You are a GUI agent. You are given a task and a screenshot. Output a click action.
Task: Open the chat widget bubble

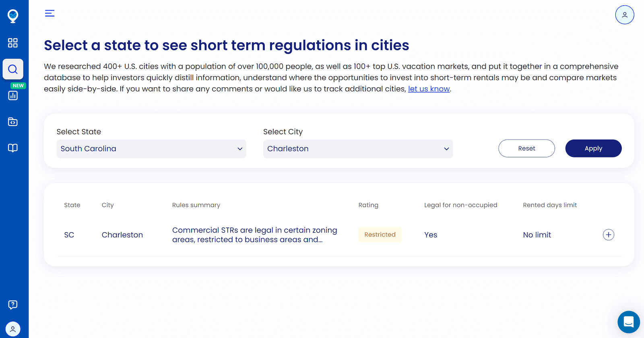628,322
